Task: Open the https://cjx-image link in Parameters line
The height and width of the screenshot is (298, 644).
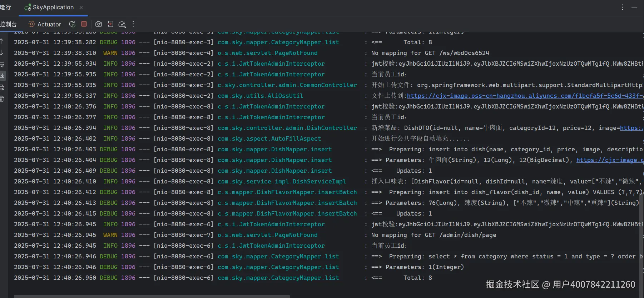Action: [610, 160]
